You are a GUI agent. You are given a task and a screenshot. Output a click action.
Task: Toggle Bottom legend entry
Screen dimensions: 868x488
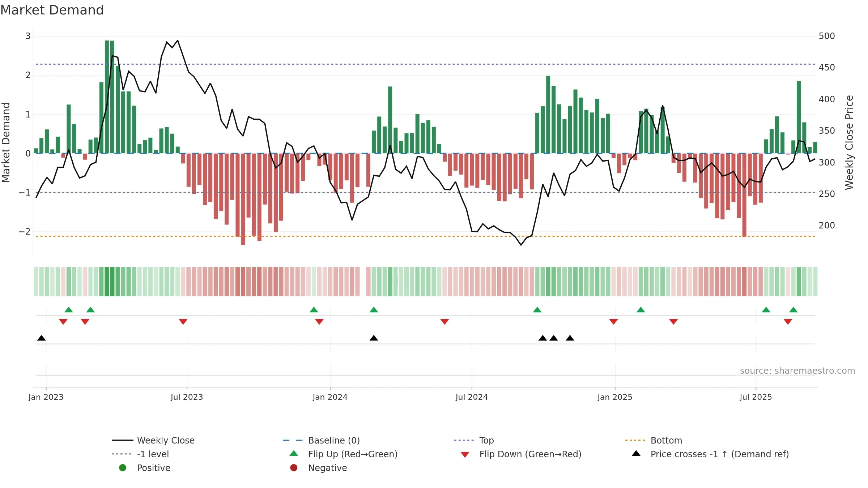[653, 440]
